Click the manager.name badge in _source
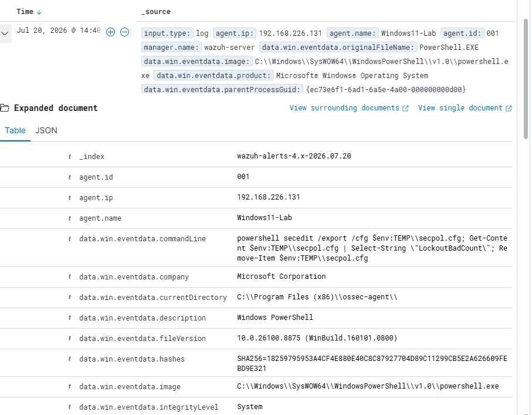The height and width of the screenshot is (415, 532). pos(171,47)
